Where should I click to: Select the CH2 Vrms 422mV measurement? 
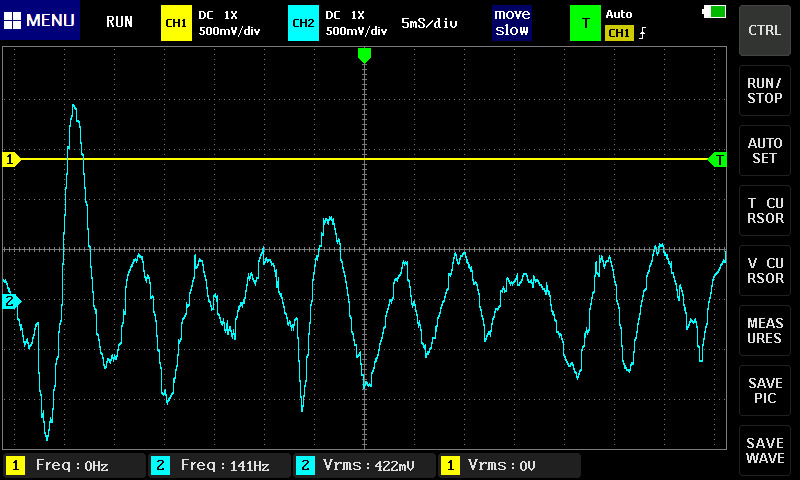[x=365, y=465]
